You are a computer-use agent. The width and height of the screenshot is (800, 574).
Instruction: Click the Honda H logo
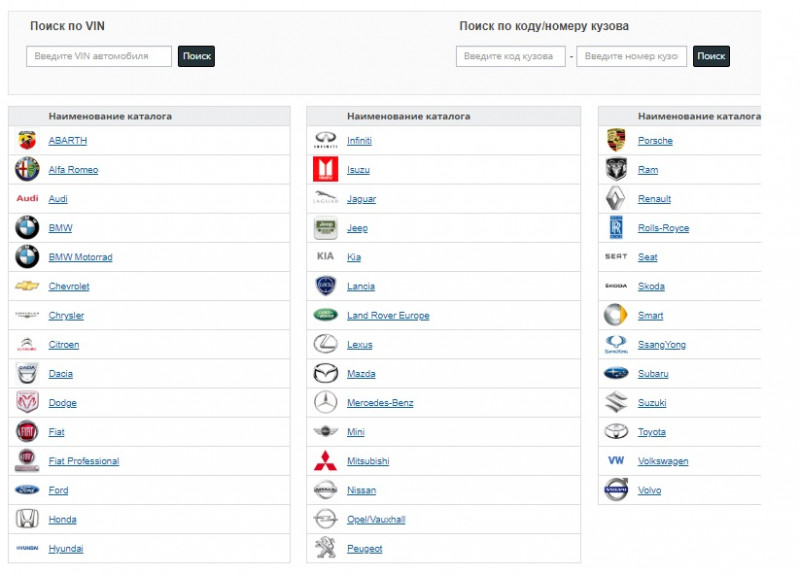[27, 519]
